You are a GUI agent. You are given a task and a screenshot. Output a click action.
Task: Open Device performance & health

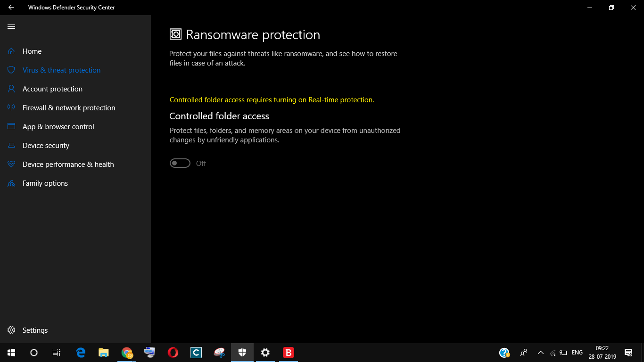click(x=68, y=165)
